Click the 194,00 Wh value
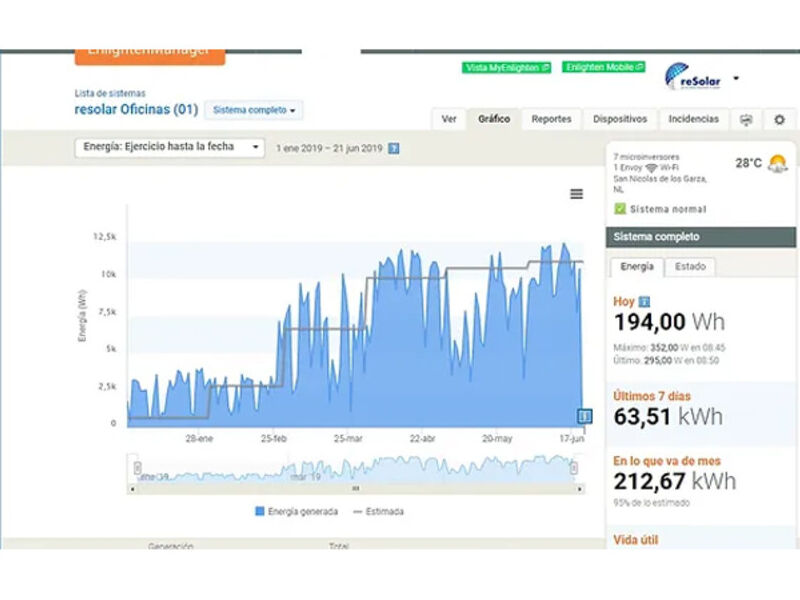Image resolution: width=800 pixels, height=600 pixels. (669, 322)
